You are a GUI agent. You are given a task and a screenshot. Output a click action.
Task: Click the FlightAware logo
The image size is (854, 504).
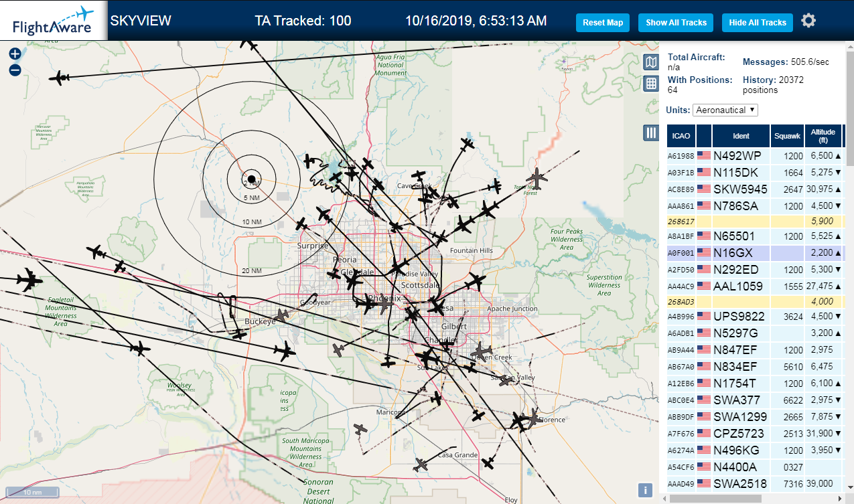pyautogui.click(x=53, y=21)
